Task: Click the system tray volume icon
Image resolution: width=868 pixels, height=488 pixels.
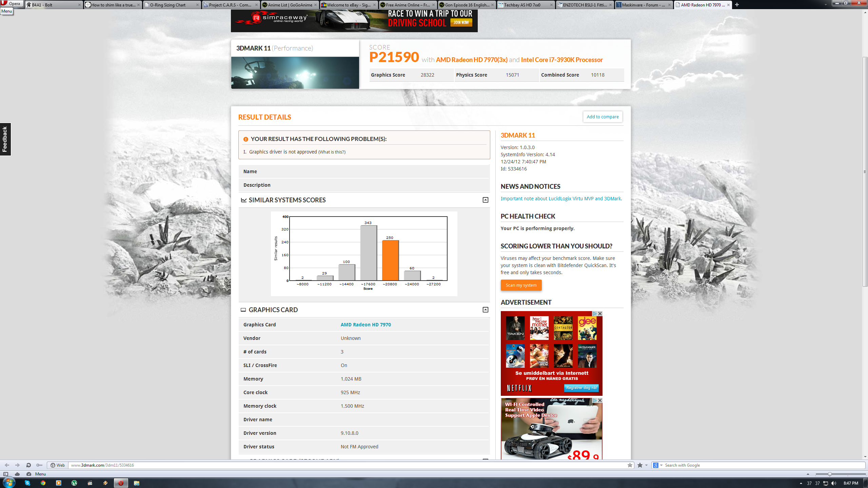Action: [x=834, y=483]
